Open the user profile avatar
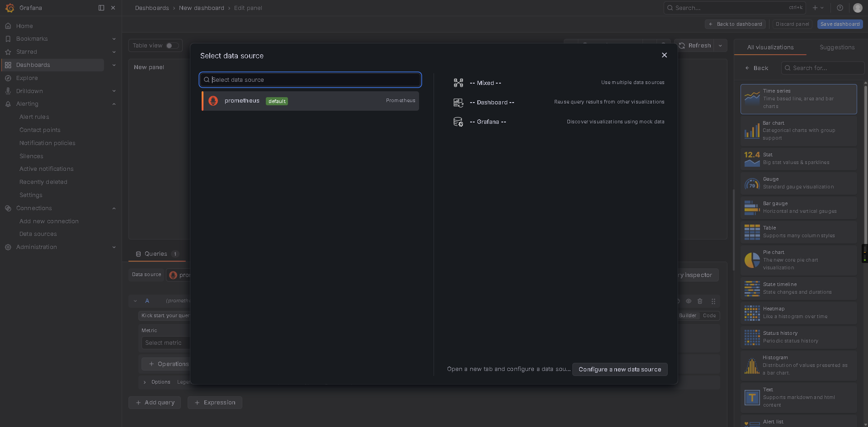This screenshot has height=427, width=868. point(858,8)
